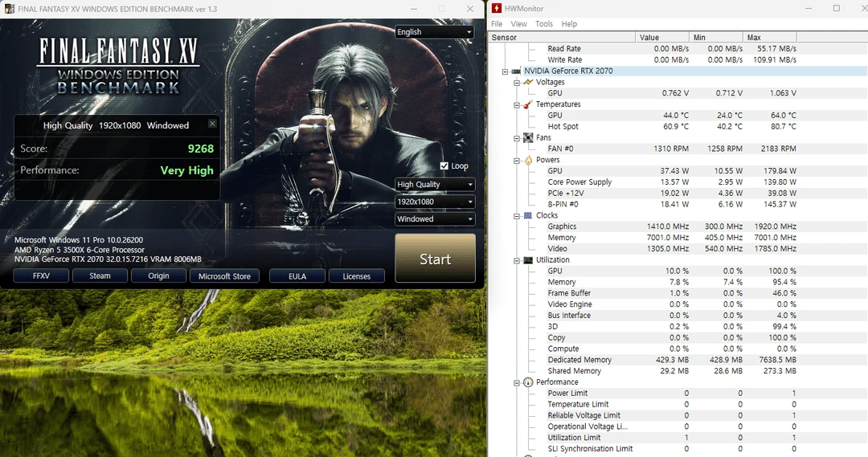Toggle the Loop checkbox
This screenshot has height=457, width=868.
pyautogui.click(x=444, y=165)
